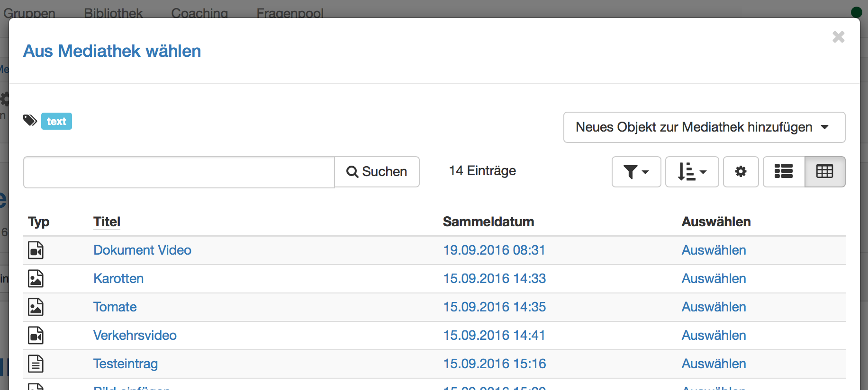Click the video file icon beside Verkehrsvideo
This screenshot has width=868, height=390.
(x=36, y=336)
